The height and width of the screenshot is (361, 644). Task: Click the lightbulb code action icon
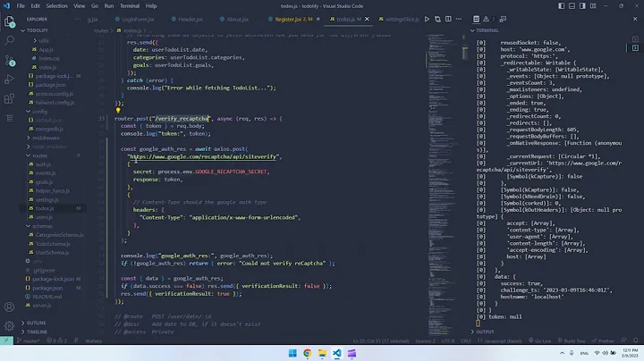(118, 110)
